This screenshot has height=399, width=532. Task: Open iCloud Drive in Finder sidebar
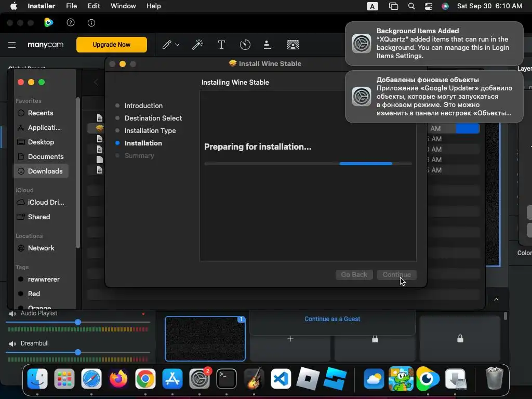coord(41,202)
